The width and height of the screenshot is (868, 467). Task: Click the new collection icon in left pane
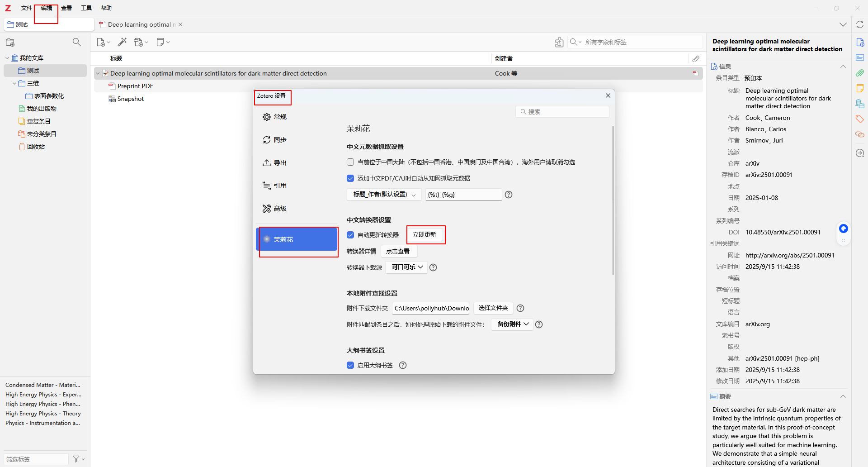10,42
